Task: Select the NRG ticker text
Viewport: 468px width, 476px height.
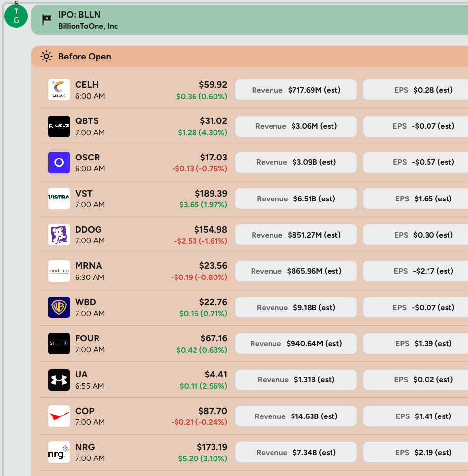Action: (85, 447)
